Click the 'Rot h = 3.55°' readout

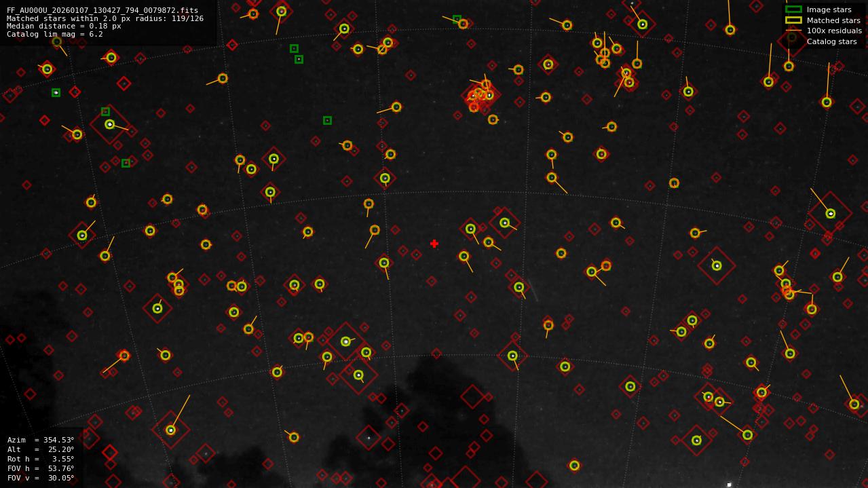pyautogui.click(x=39, y=458)
